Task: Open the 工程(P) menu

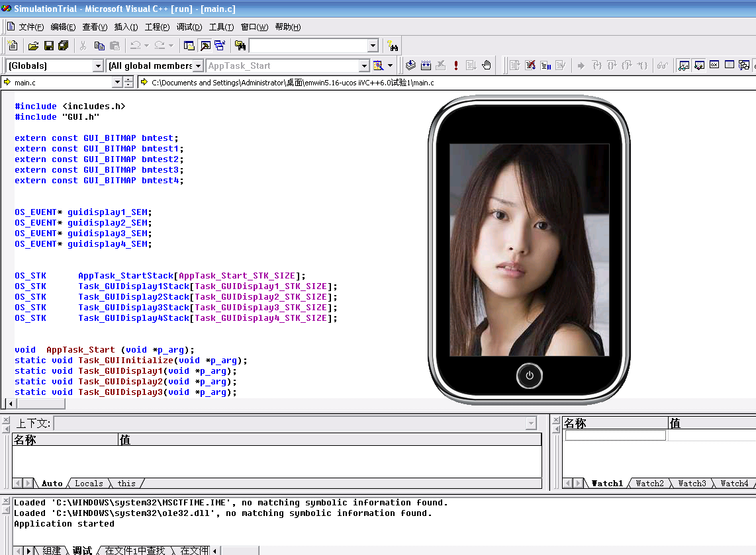Action: point(157,27)
